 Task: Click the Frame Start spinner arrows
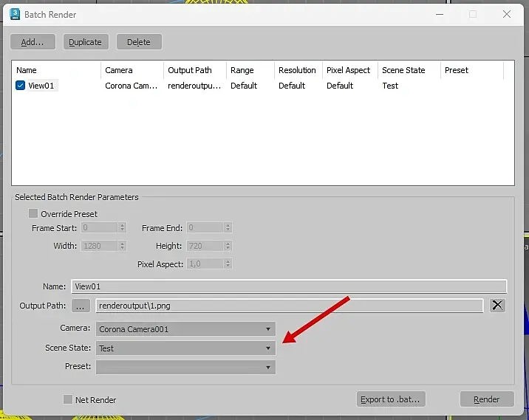122,228
